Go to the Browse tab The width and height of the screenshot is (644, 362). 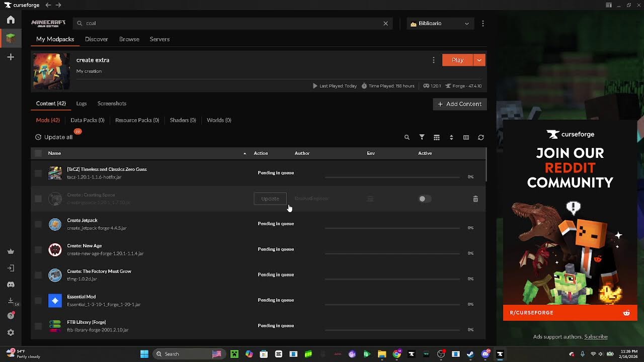point(129,39)
